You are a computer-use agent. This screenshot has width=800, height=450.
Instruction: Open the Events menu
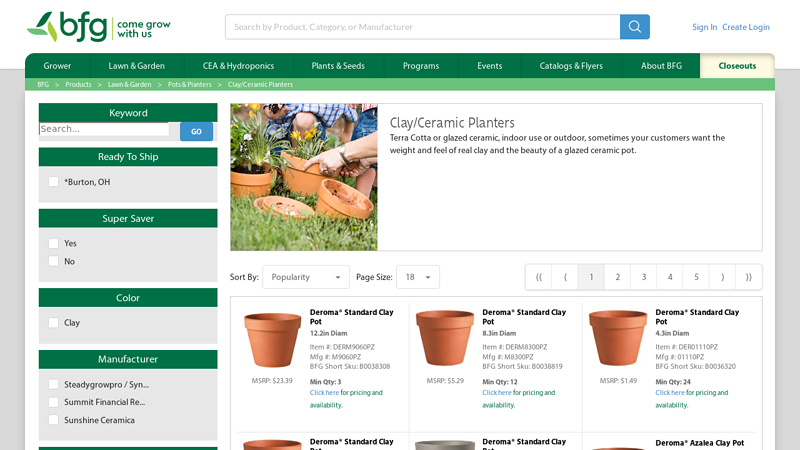tap(490, 66)
